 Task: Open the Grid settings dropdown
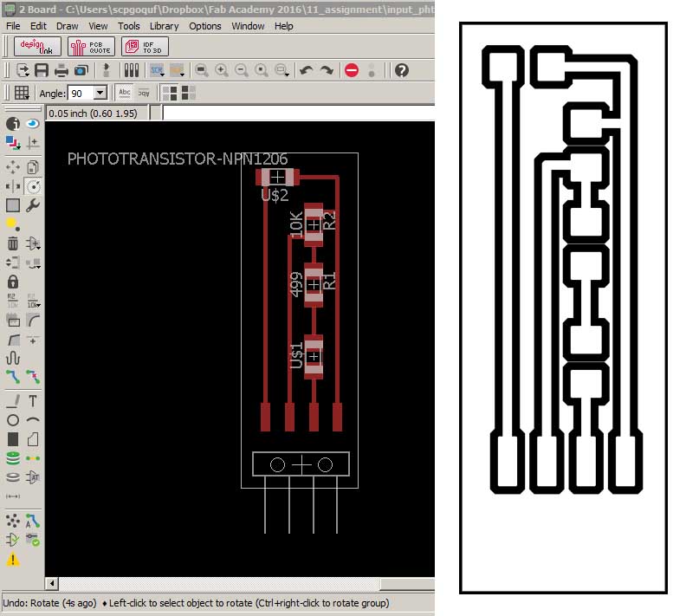click(x=22, y=93)
